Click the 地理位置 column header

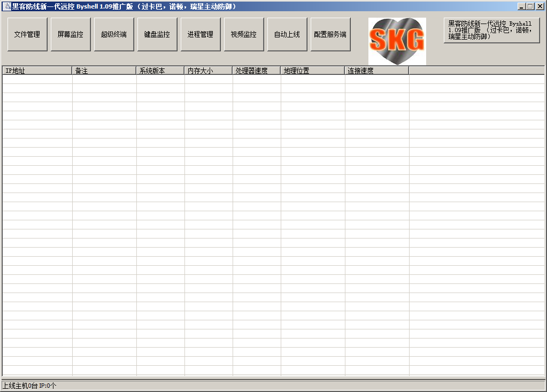coord(312,71)
